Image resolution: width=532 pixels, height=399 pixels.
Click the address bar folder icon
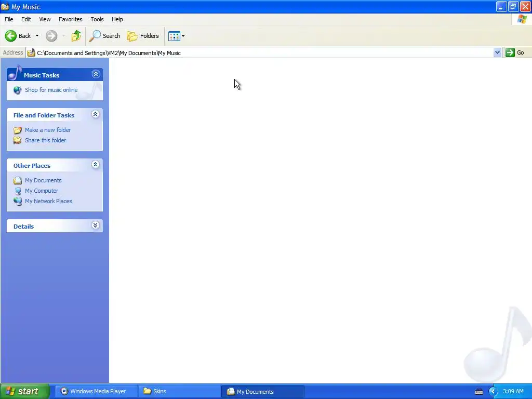coord(31,52)
